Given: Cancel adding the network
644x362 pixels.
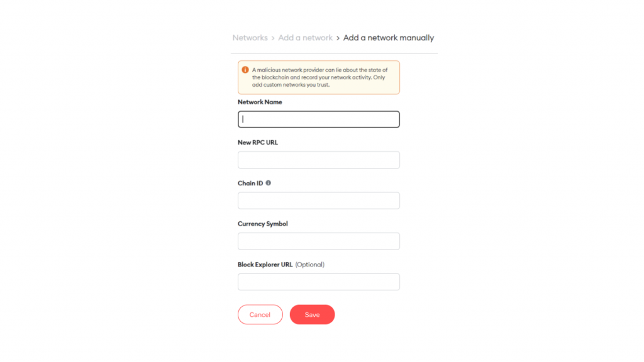Looking at the screenshot, I should pos(260,314).
